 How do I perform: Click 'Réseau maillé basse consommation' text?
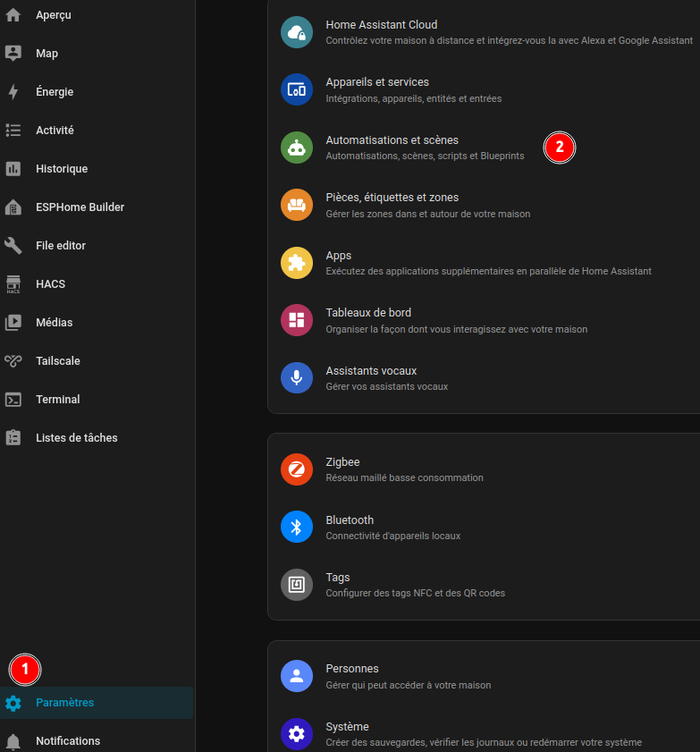click(x=405, y=477)
